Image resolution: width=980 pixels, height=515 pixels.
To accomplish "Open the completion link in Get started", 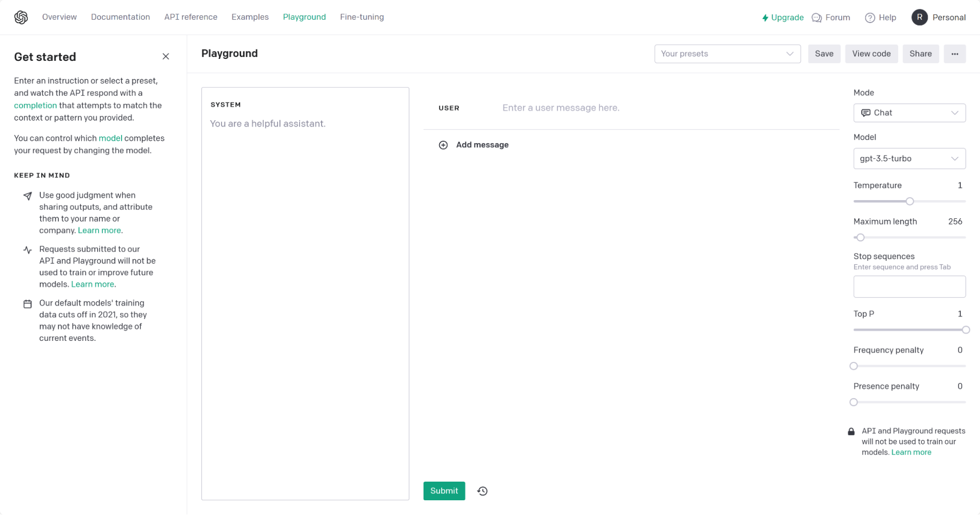I will tap(35, 105).
